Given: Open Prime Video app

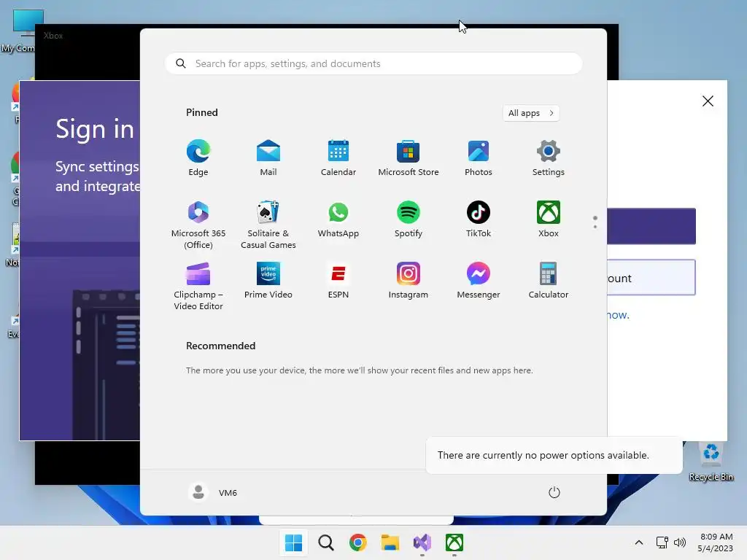Looking at the screenshot, I should pyautogui.click(x=268, y=281).
